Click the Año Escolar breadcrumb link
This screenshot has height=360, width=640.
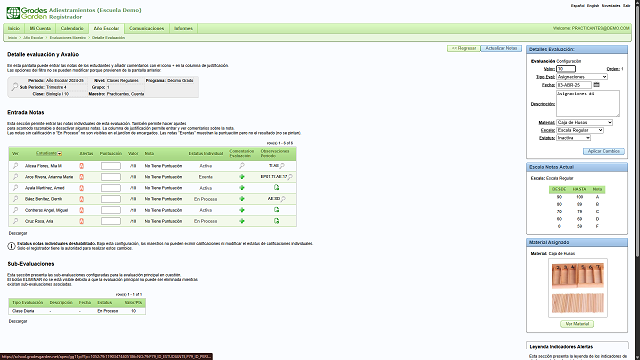tap(33, 38)
